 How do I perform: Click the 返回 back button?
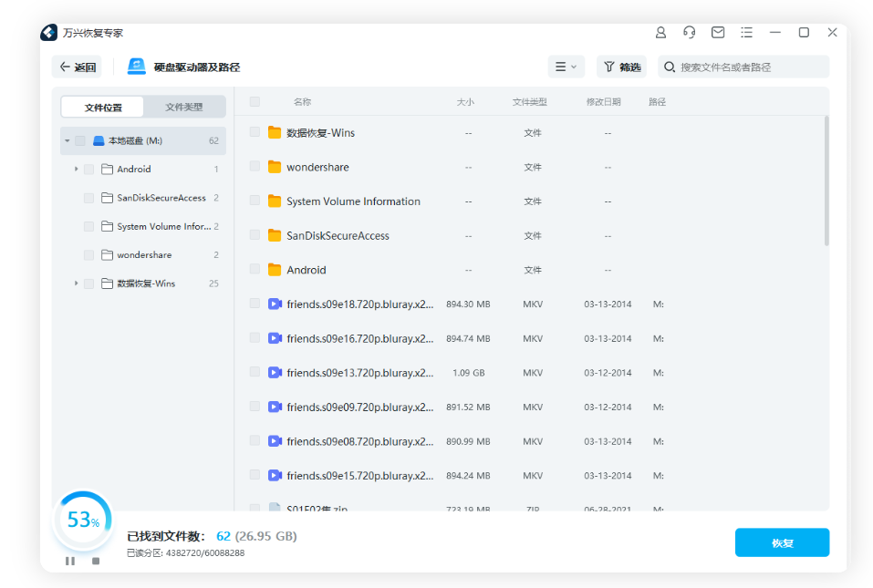[77, 67]
